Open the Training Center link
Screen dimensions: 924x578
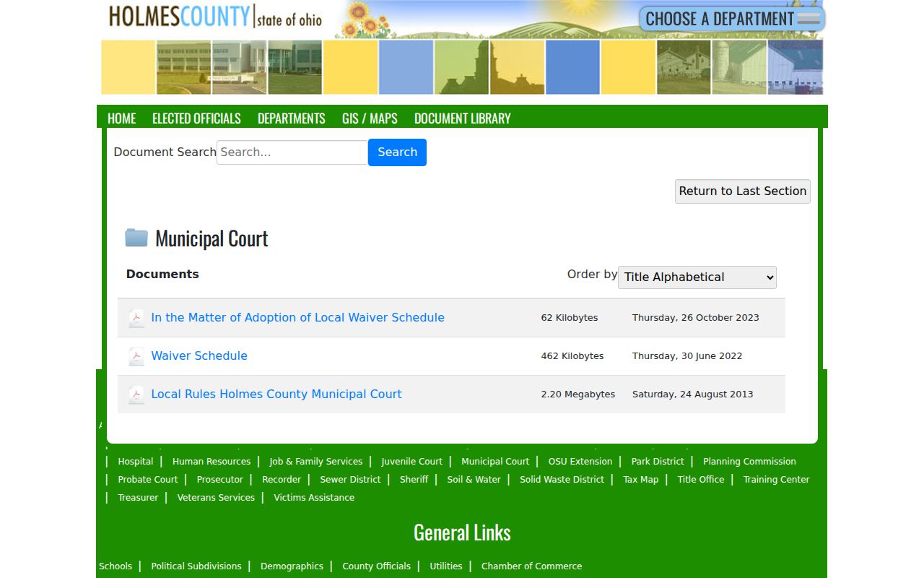777,480
